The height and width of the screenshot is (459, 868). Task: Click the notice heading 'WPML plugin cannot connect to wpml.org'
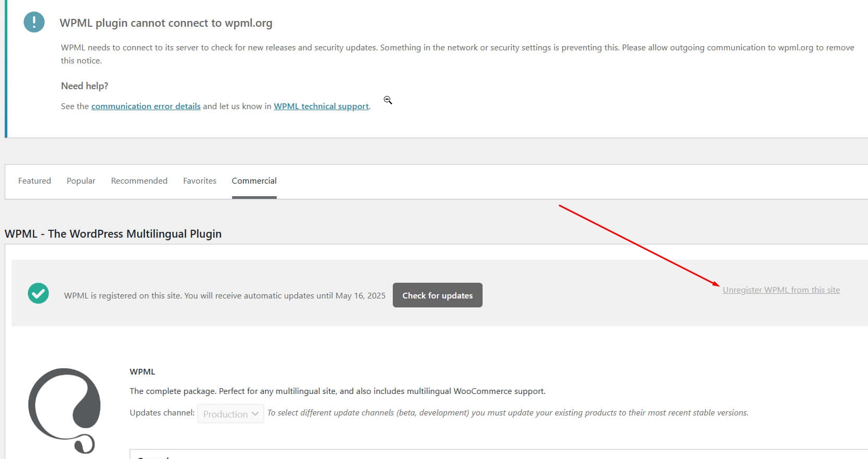point(166,23)
